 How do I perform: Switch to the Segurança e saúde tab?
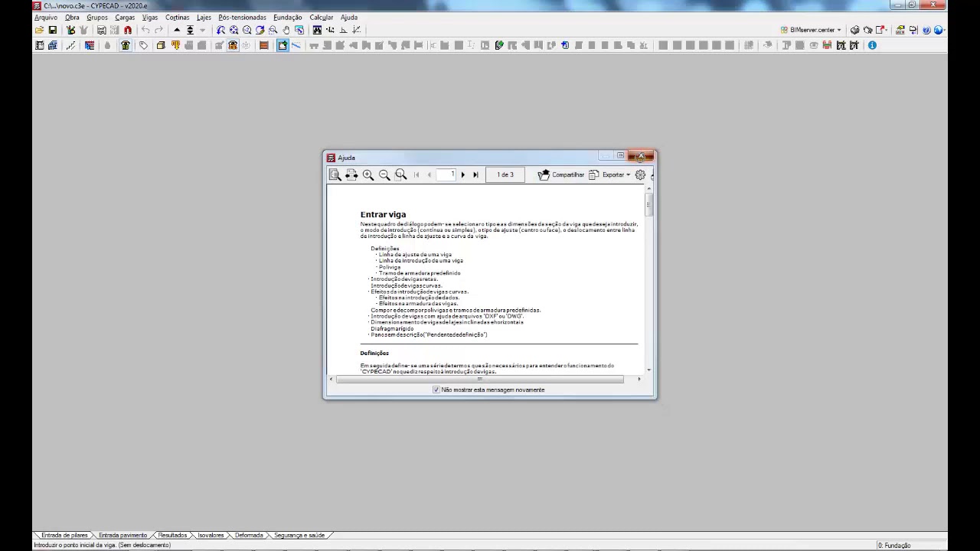click(x=299, y=535)
